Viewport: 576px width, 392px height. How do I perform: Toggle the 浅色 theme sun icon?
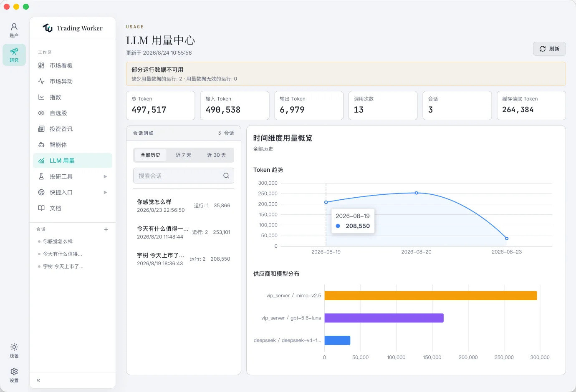click(14, 347)
